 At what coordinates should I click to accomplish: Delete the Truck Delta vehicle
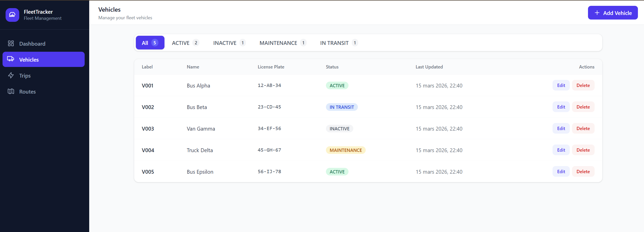pyautogui.click(x=583, y=150)
